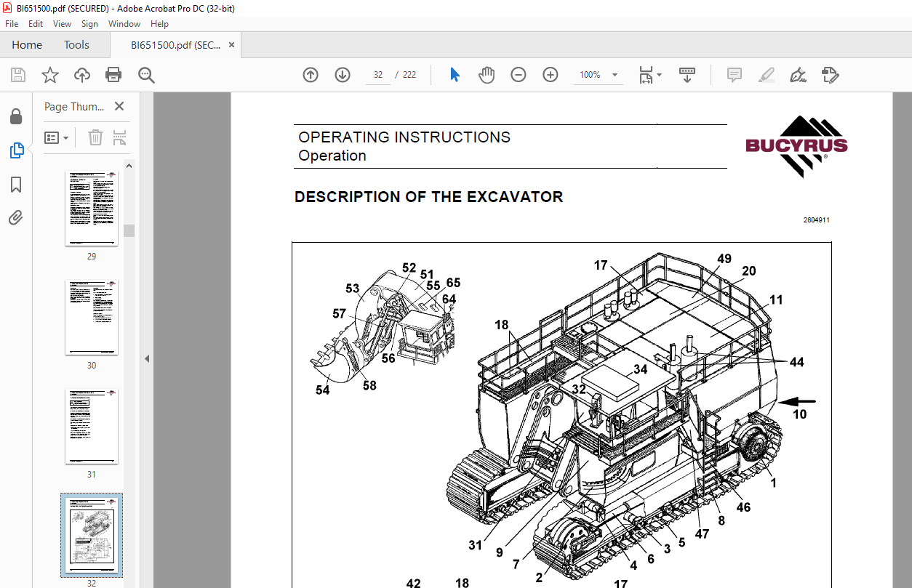The image size is (912, 588).
Task: Activate the Selection arrow tool
Action: [455, 75]
